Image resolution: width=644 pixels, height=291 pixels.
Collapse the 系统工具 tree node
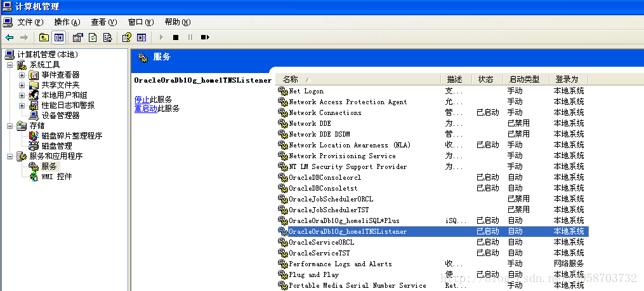click(10, 65)
